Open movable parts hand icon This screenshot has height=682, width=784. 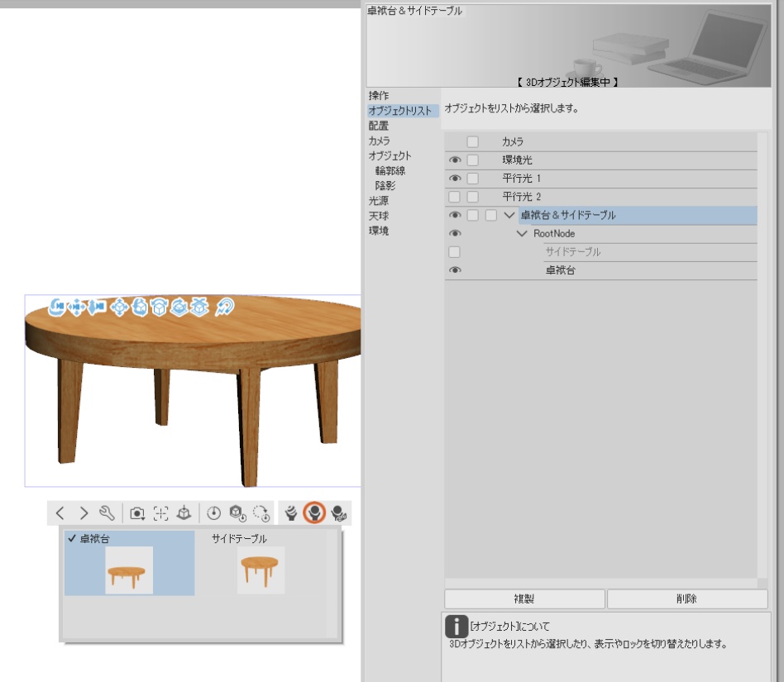(339, 513)
